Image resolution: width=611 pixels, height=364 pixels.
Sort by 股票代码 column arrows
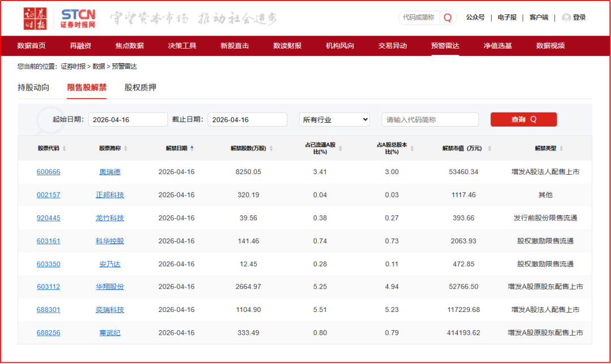[x=64, y=148]
